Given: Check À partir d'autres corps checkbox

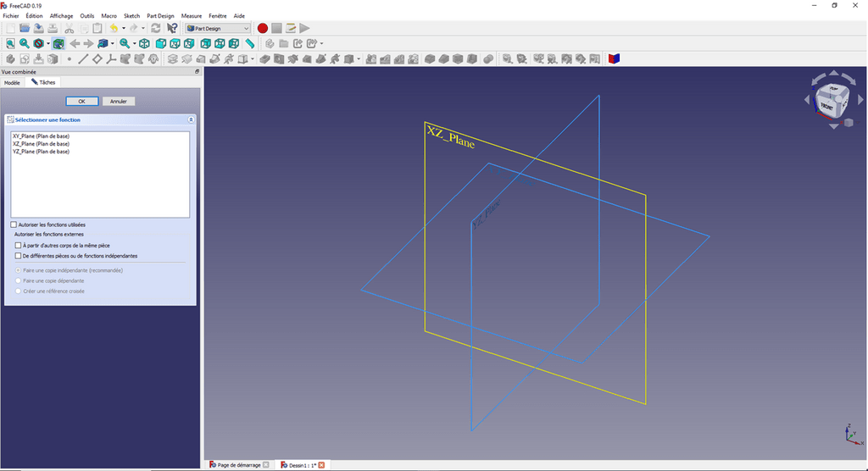Looking at the screenshot, I should click(19, 245).
